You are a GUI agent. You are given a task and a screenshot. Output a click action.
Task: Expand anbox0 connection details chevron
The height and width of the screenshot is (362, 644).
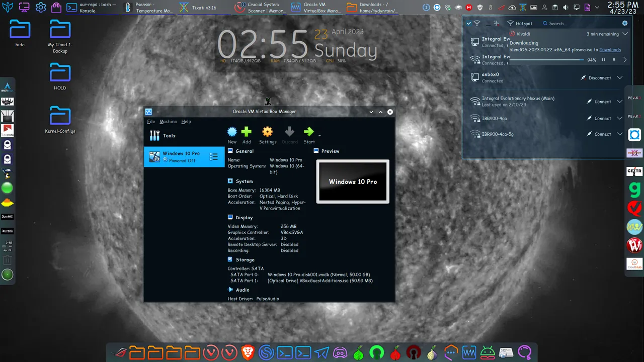tap(620, 78)
